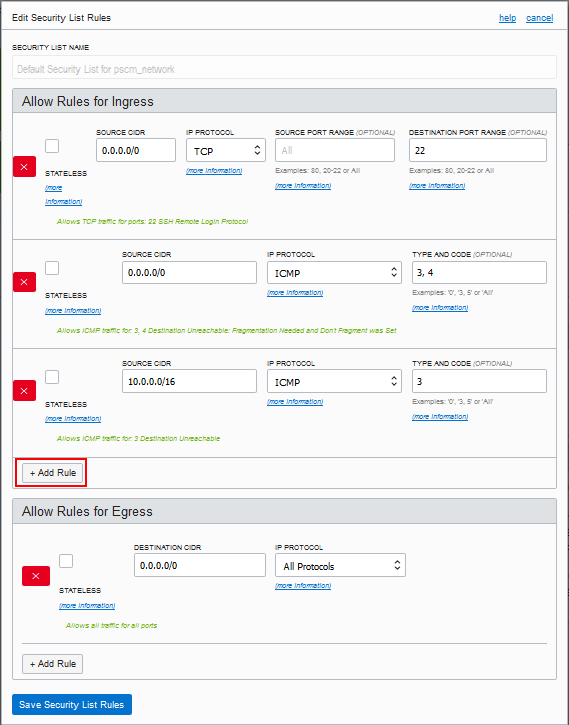
Task: Edit the egress Destination CIDR field
Action: (x=200, y=565)
